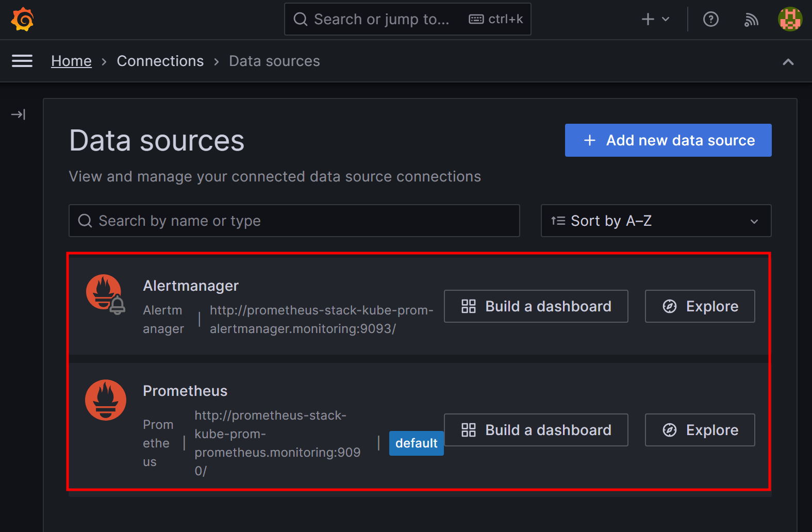Collapse the top bar chevron
Viewport: 812px width, 532px height.
tap(788, 62)
